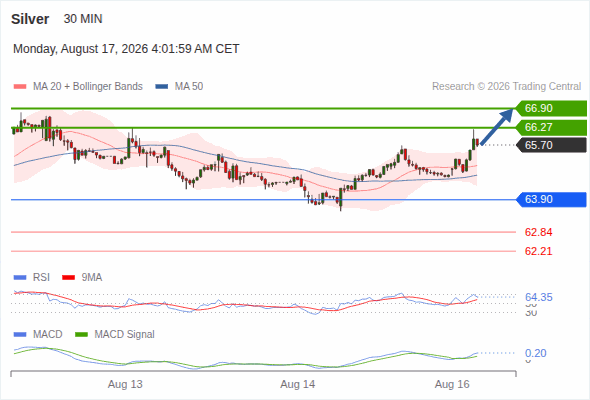Click the blue upward trend arrow
Viewport: 590px width, 400px height.
497,126
